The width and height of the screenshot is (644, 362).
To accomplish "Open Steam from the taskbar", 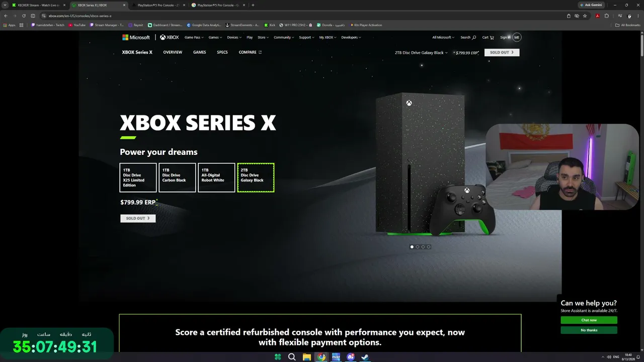I will pyautogui.click(x=365, y=357).
